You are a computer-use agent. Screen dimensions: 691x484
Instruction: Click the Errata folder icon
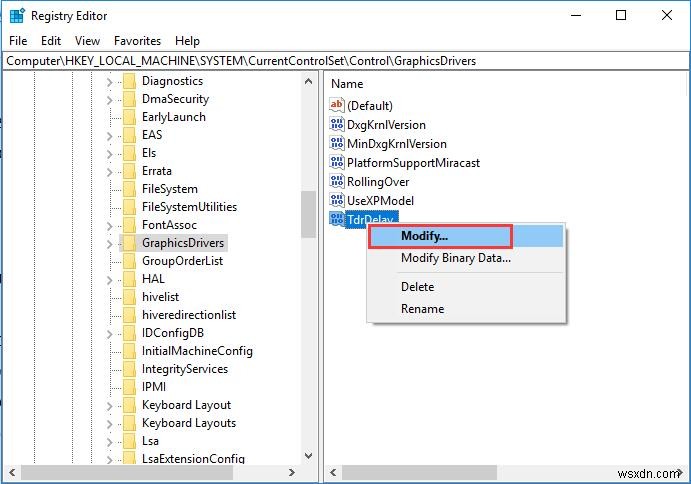pyautogui.click(x=130, y=171)
